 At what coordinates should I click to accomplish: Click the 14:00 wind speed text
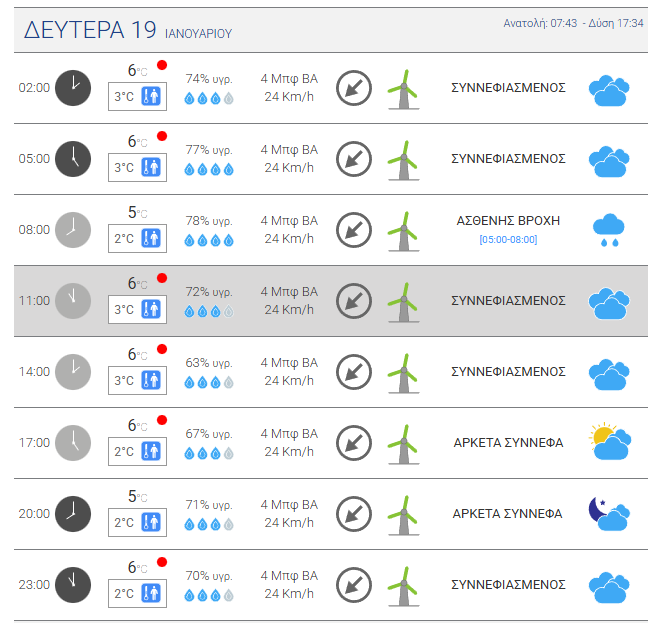point(289,381)
